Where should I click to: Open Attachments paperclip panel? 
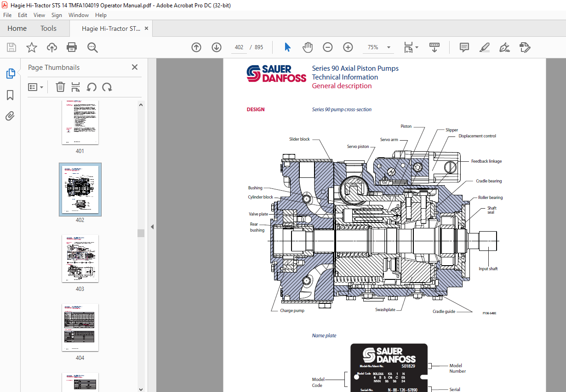[10, 116]
